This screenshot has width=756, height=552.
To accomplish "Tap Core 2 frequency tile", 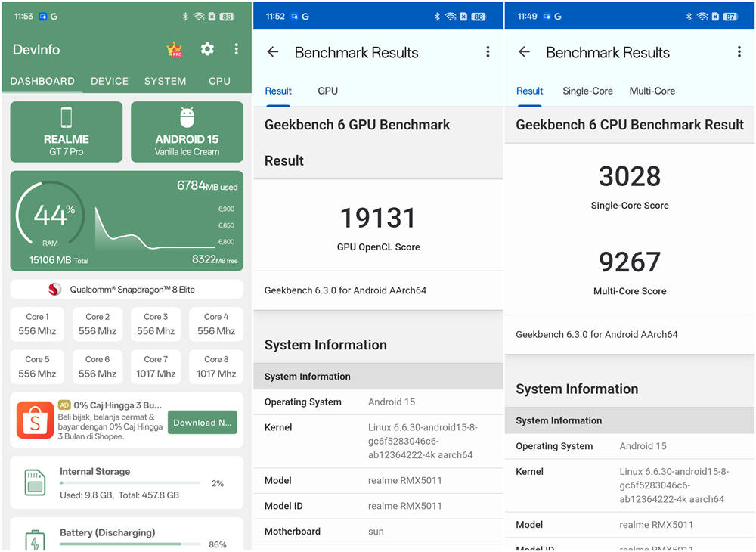I will coord(98,324).
